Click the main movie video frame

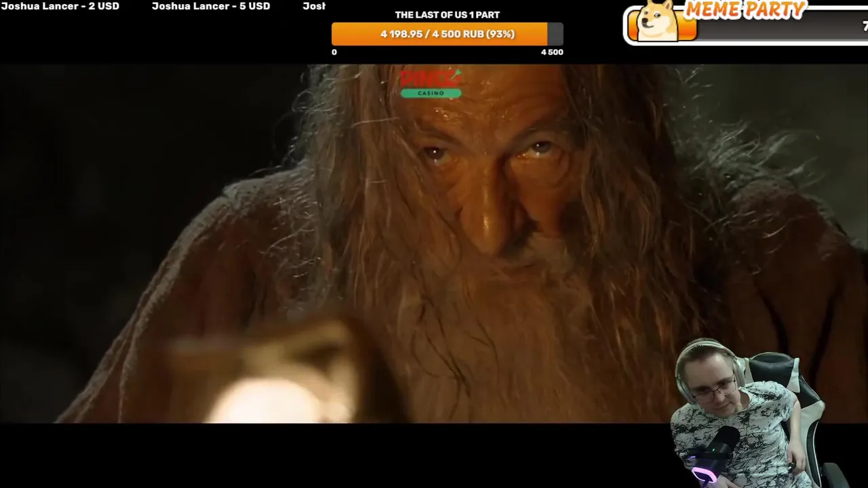pos(434,244)
